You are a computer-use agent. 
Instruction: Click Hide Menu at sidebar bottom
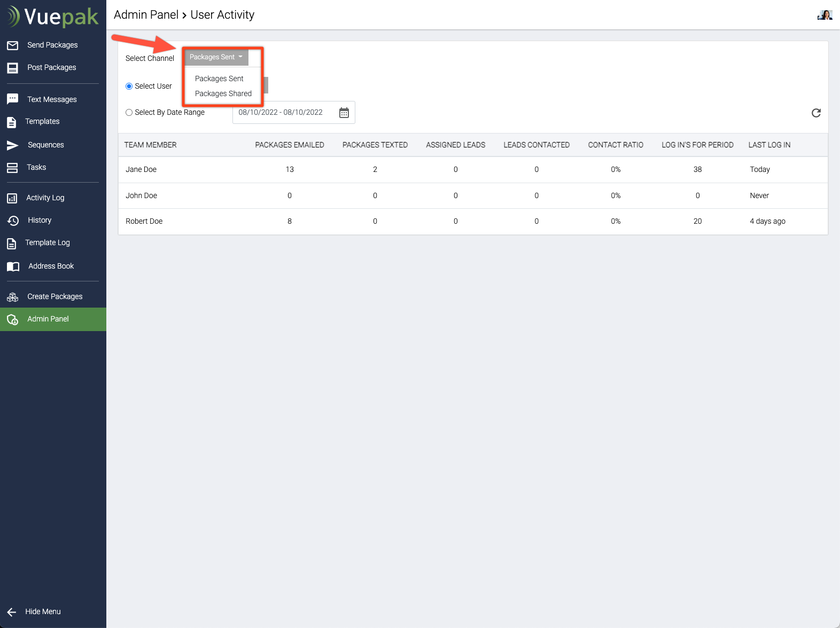pos(43,611)
